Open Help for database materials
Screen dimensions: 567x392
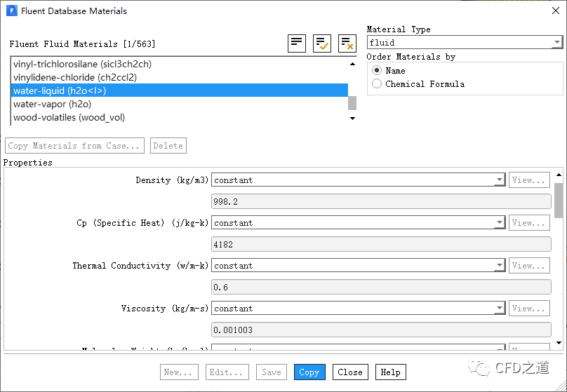tap(390, 372)
